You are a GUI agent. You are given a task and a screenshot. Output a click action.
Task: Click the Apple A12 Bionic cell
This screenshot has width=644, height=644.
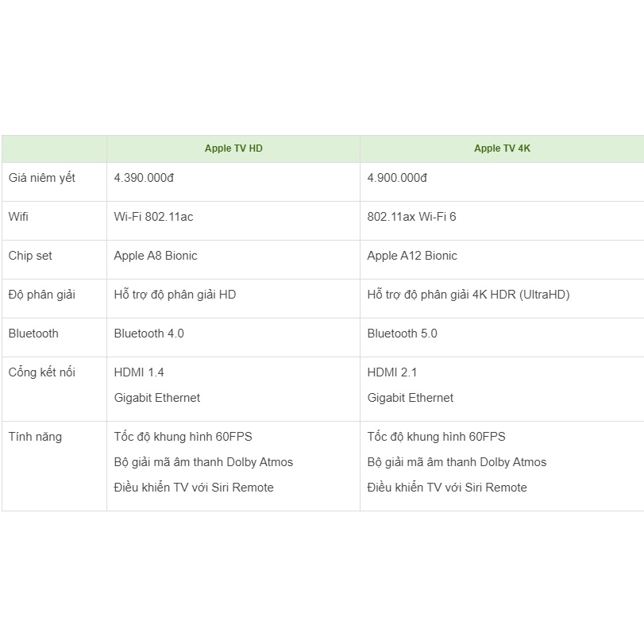click(x=412, y=256)
